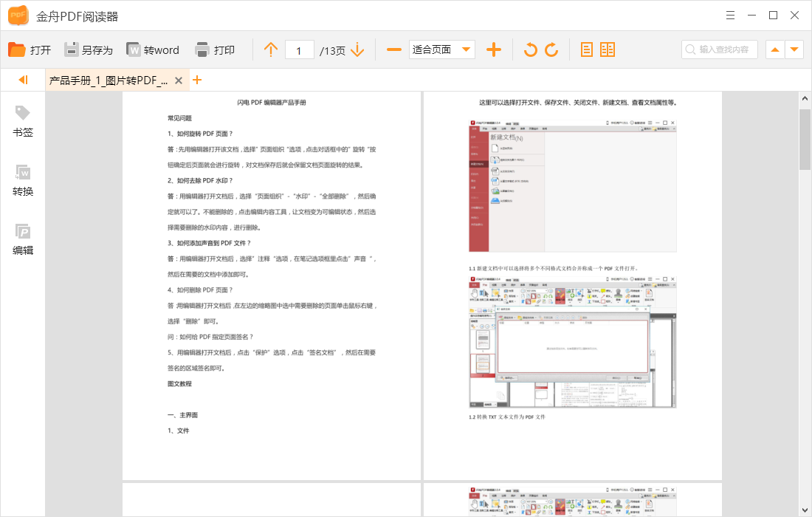
Task: Click the 另存为 save-as button
Action: (89, 49)
